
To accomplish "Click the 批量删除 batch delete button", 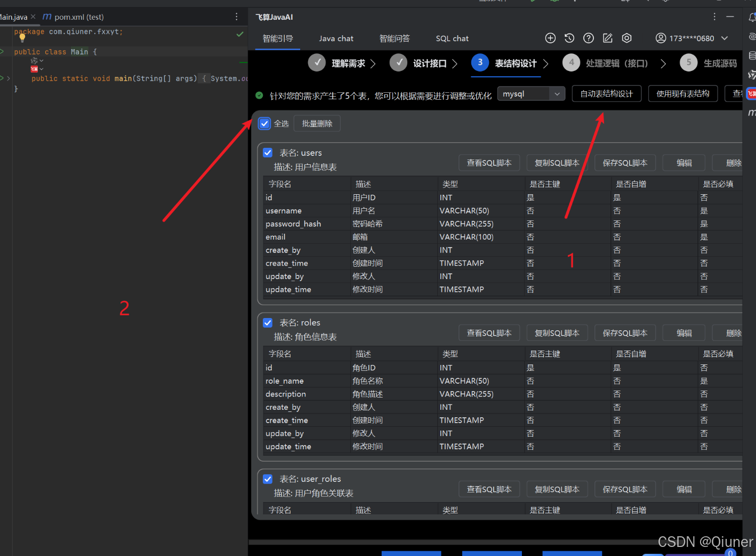I will click(x=317, y=124).
